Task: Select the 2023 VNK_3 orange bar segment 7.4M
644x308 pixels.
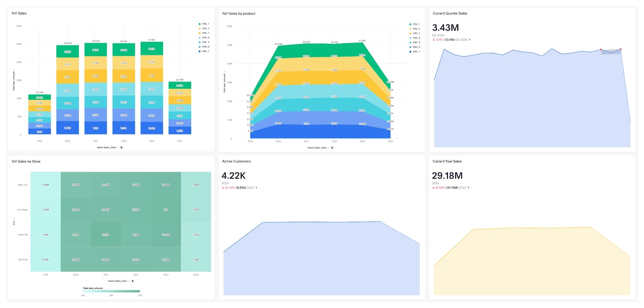Action: click(151, 75)
